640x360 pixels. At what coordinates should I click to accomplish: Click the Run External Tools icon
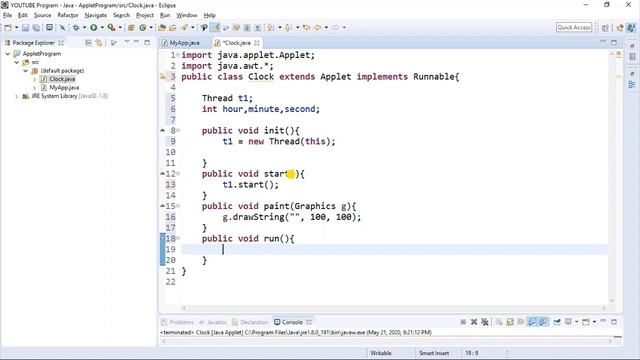coord(111,27)
